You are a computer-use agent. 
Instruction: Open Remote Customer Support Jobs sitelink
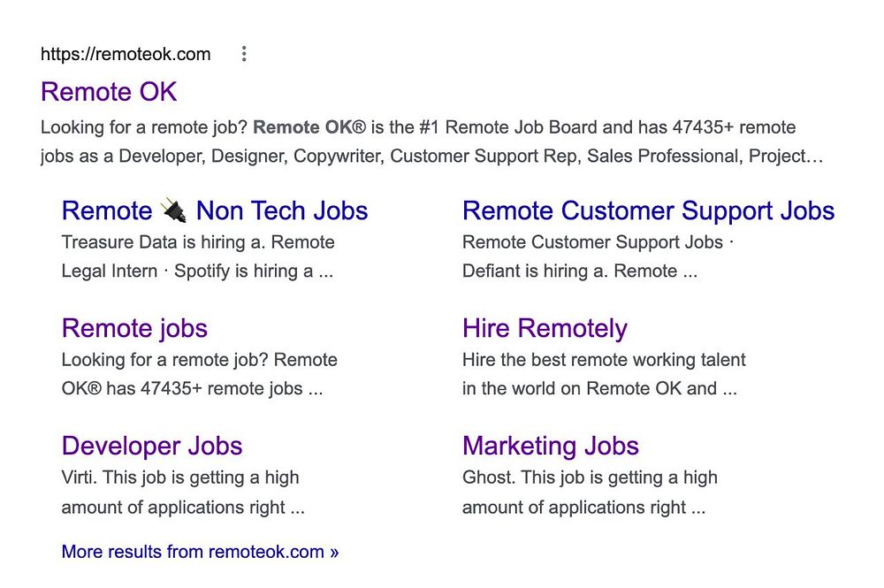pyautogui.click(x=648, y=210)
